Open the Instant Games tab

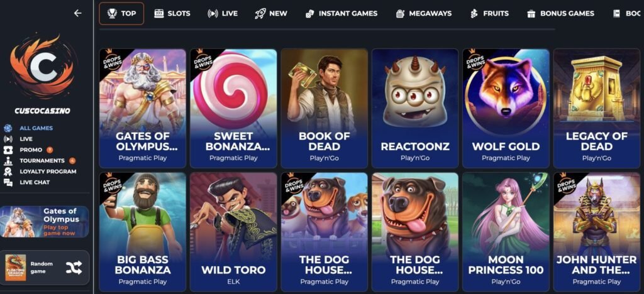[x=341, y=14]
